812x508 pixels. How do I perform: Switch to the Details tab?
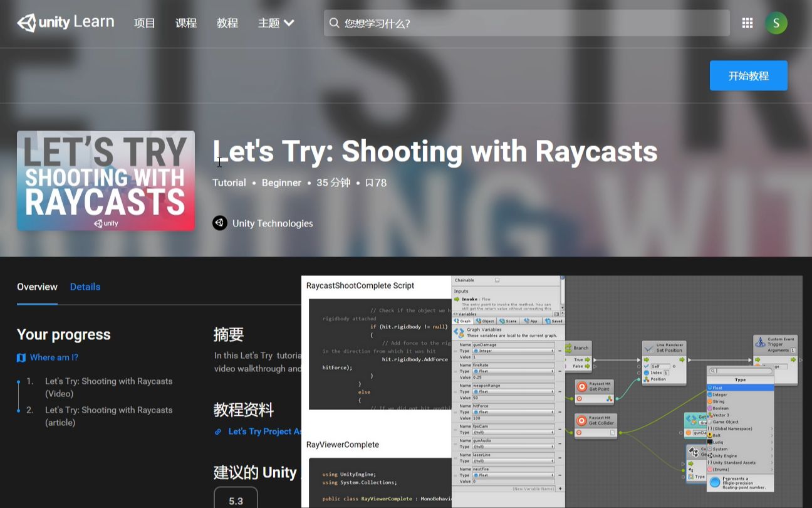pyautogui.click(x=85, y=287)
